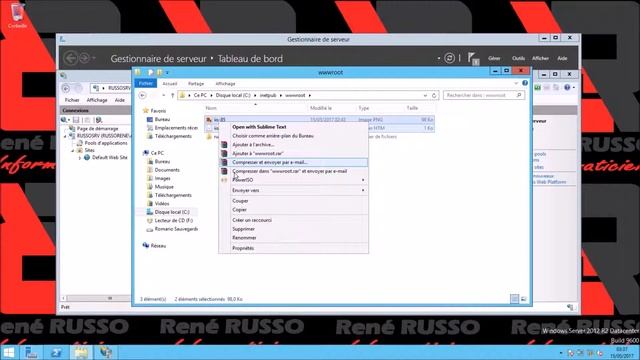Sort by Taille column header
Viewport: 640px width, 360px height.
(x=412, y=108)
